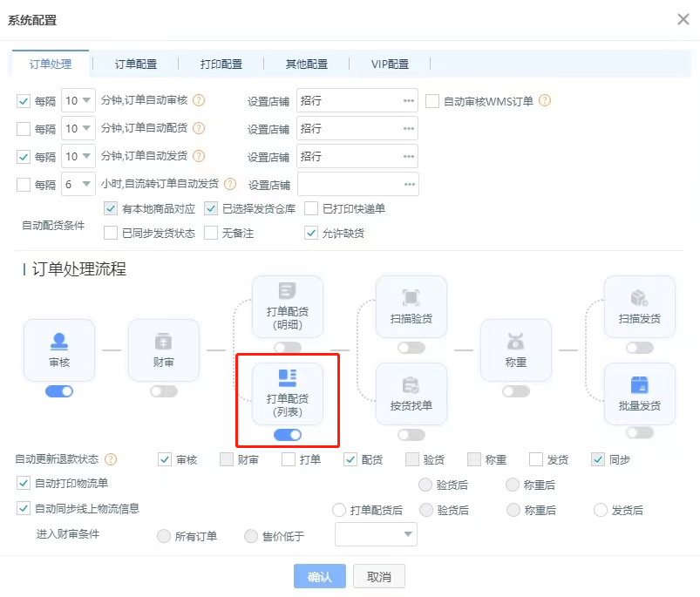700x597 pixels.
Task: Select the 打单配货(明细) step icon
Action: [288, 290]
